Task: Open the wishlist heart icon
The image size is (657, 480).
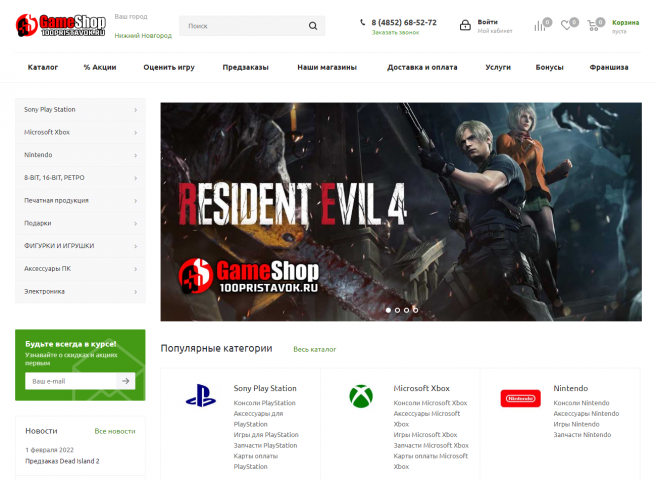Action: (x=566, y=26)
